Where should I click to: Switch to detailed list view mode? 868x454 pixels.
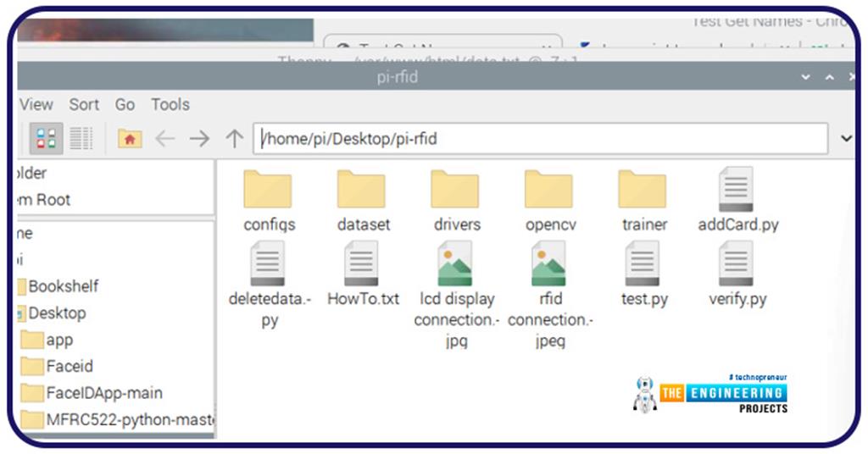(81, 138)
